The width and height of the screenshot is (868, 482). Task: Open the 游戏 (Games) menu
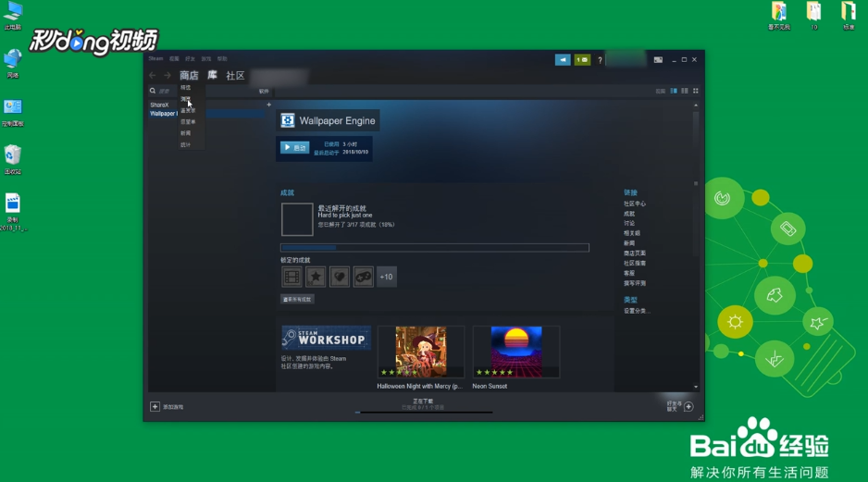tap(206, 58)
